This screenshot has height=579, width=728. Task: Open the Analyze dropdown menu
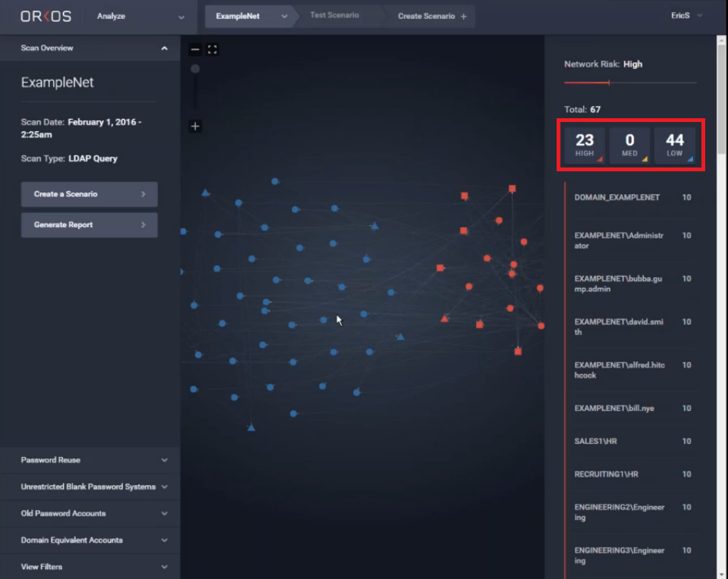[x=140, y=16]
